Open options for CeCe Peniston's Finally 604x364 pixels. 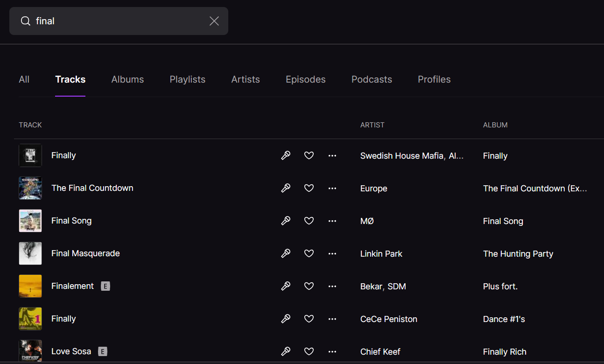pyautogui.click(x=332, y=319)
